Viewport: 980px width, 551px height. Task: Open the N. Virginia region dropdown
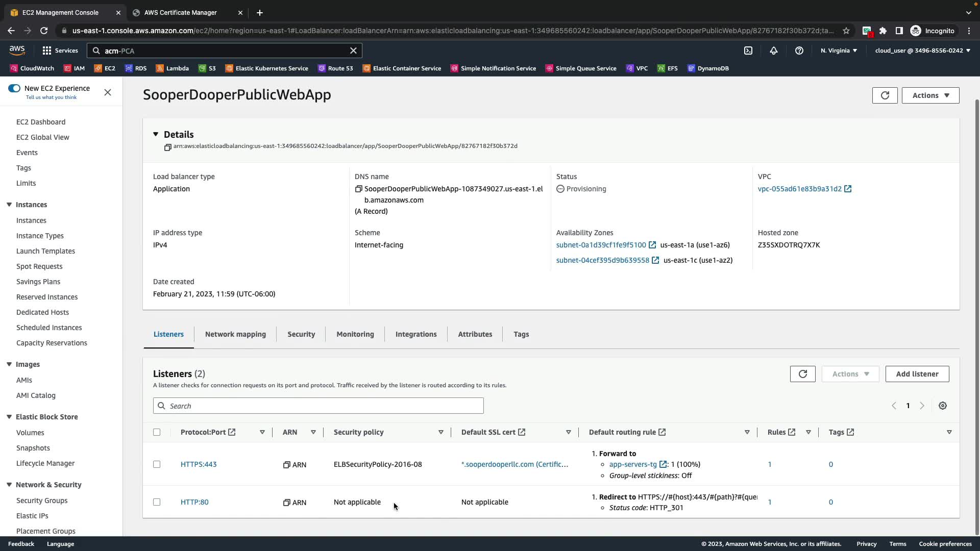point(839,51)
